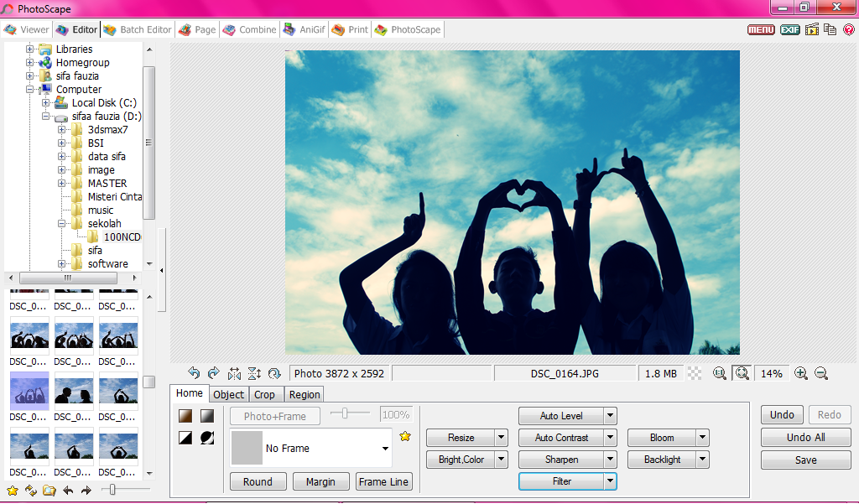Screen dimensions: 859x504
Task: Click the fit-to-screen zoom icon
Action: point(742,374)
